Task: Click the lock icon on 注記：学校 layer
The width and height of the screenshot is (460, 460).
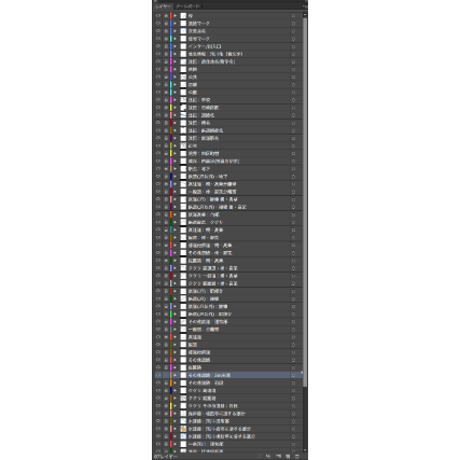Action: (166, 100)
